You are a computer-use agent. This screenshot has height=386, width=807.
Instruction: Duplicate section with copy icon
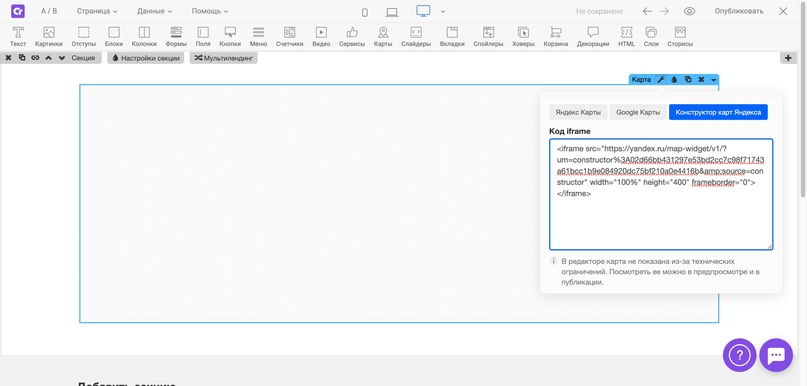[22, 58]
